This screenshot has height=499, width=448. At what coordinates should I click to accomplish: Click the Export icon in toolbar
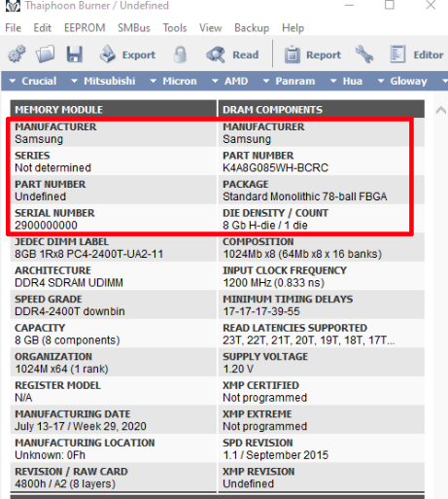pyautogui.click(x=107, y=54)
